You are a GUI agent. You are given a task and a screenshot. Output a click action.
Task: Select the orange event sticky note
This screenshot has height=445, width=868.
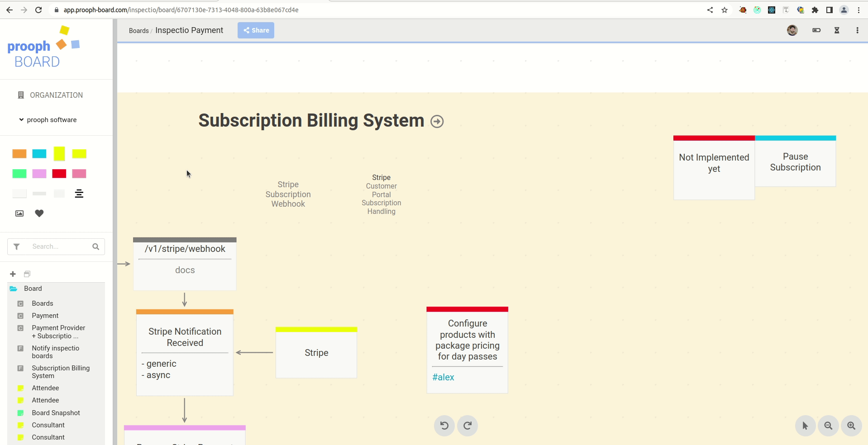pyautogui.click(x=19, y=154)
